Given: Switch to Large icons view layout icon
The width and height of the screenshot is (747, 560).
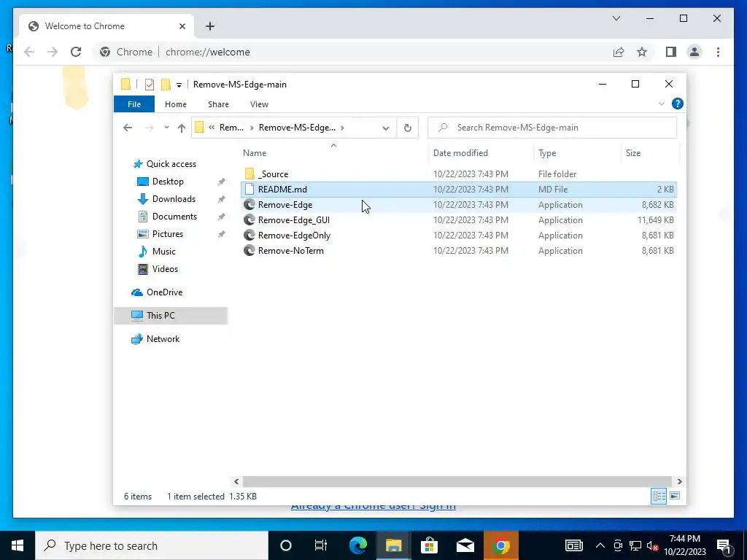Looking at the screenshot, I should tap(675, 496).
